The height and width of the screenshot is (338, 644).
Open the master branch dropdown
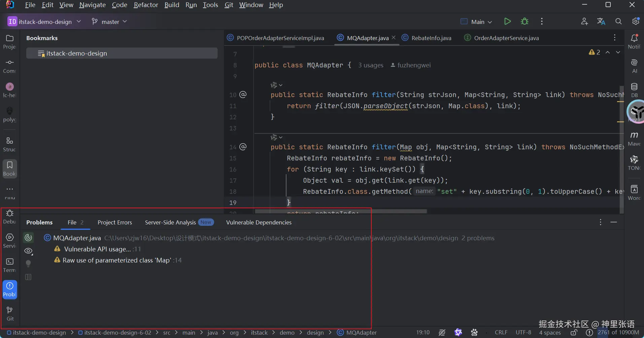(109, 22)
